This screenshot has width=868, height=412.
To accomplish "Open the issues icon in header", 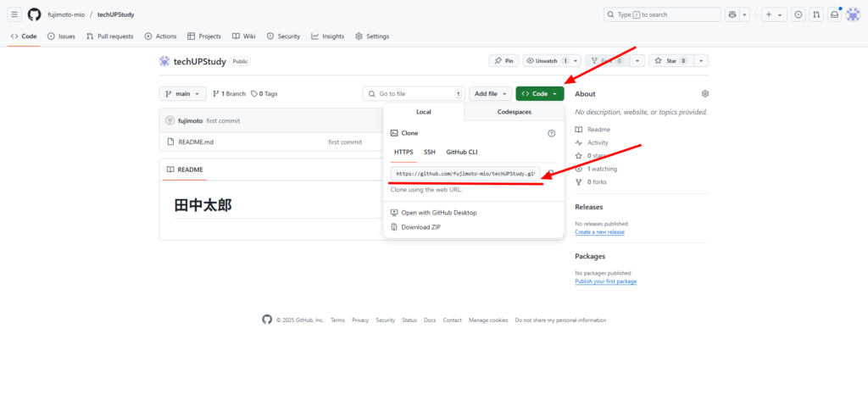I will [797, 14].
